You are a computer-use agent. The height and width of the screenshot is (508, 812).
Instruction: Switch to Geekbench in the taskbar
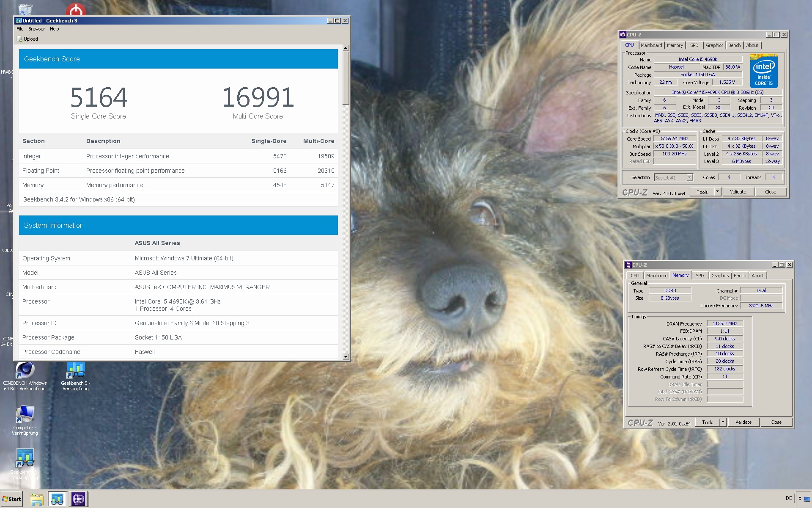click(x=57, y=499)
